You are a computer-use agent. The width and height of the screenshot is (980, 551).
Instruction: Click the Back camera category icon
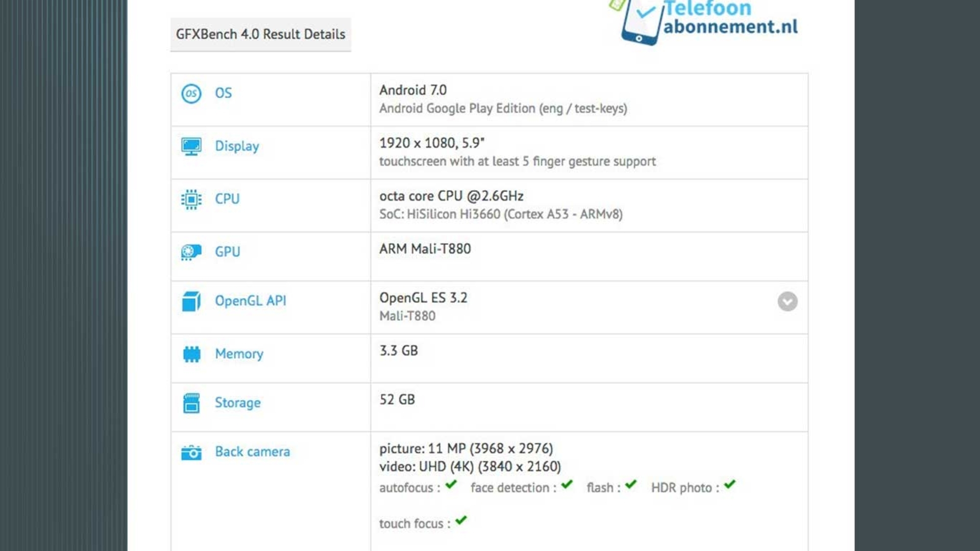click(x=191, y=452)
